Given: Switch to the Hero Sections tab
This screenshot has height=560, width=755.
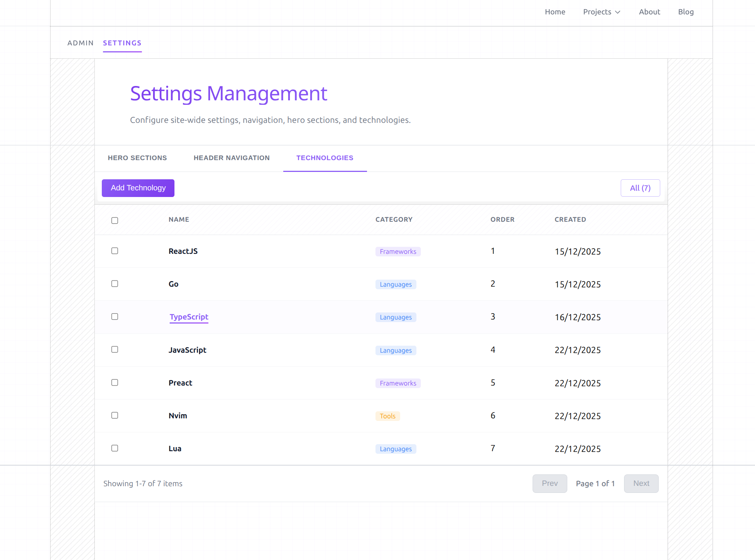Looking at the screenshot, I should point(137,158).
